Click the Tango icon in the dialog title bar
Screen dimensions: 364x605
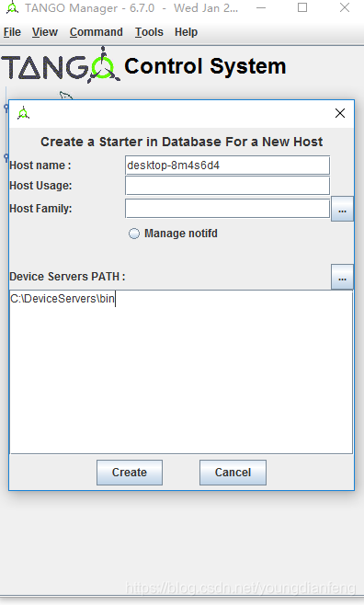23,113
